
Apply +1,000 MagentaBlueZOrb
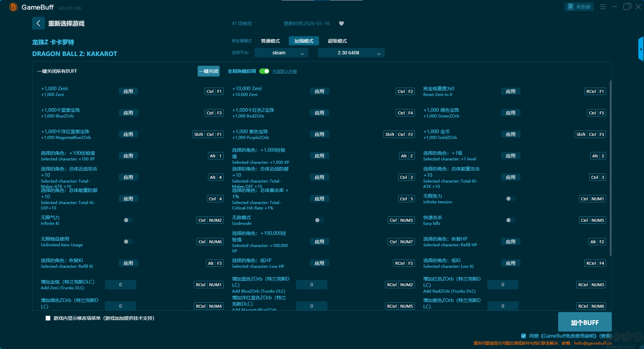coord(128,134)
